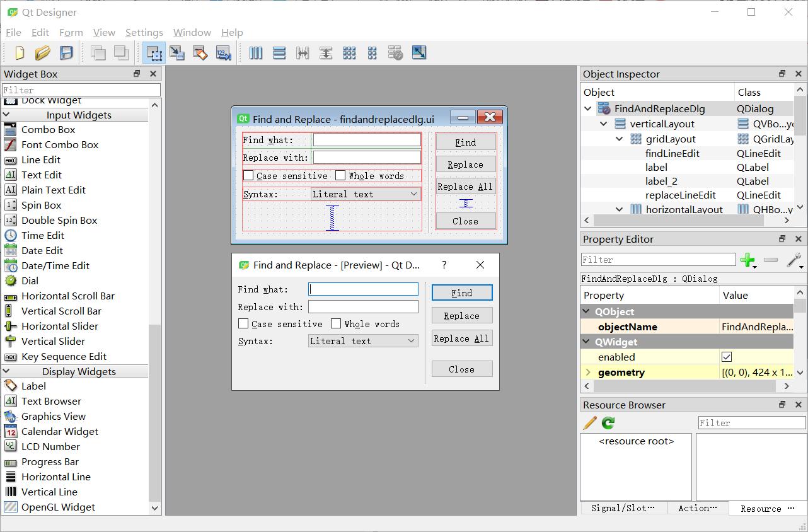Viewport: 808px width, 532px height.
Task: Collapse the QObject property group
Action: 587,312
